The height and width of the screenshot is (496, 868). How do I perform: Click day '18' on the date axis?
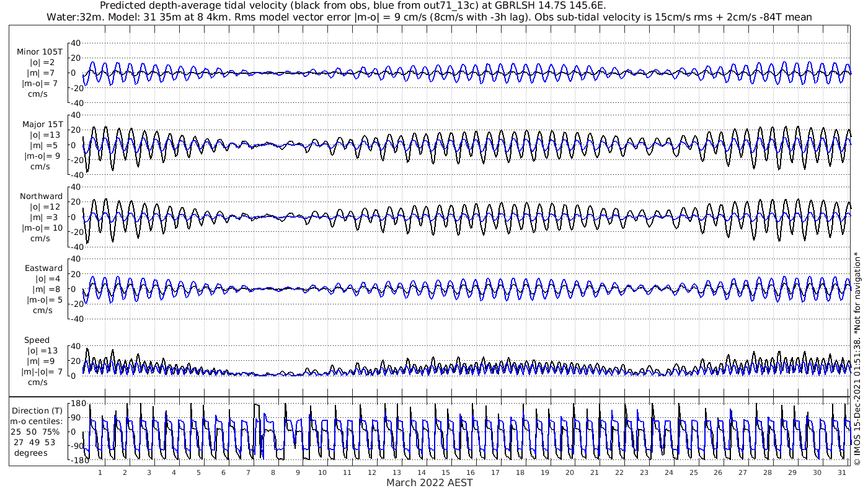(x=520, y=472)
